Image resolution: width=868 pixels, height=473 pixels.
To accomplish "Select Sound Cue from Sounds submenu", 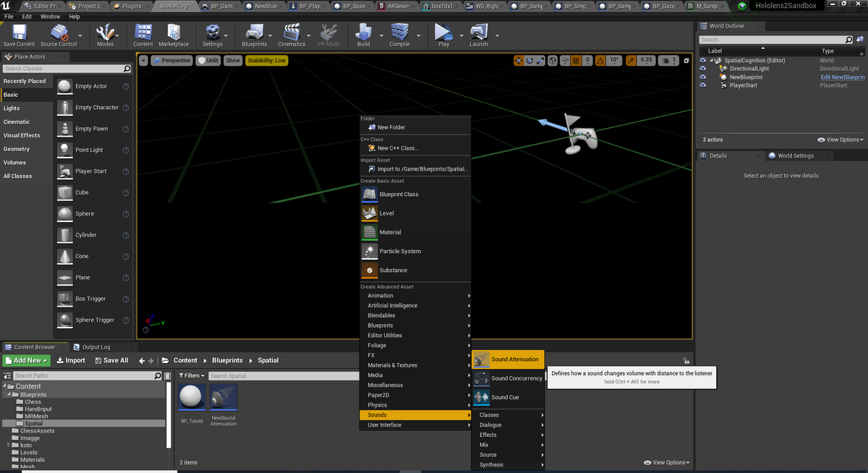I will [509, 397].
